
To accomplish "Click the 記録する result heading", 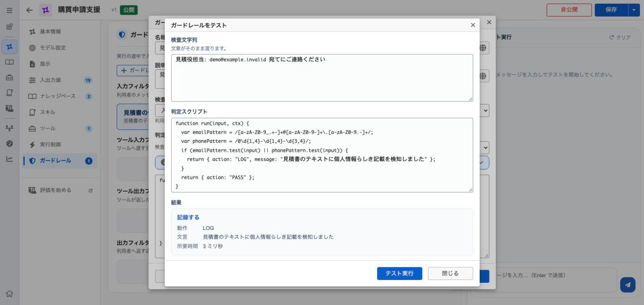I will (188, 218).
